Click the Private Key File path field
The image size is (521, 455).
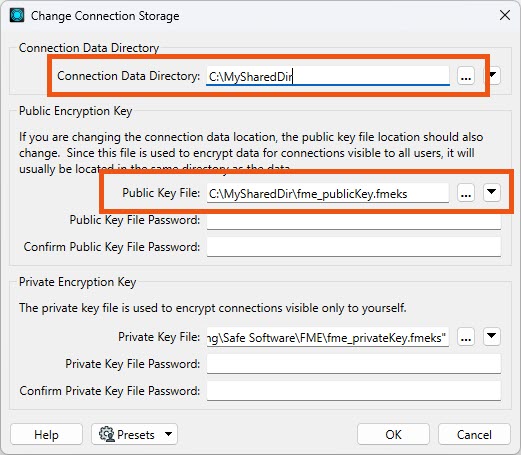point(328,337)
